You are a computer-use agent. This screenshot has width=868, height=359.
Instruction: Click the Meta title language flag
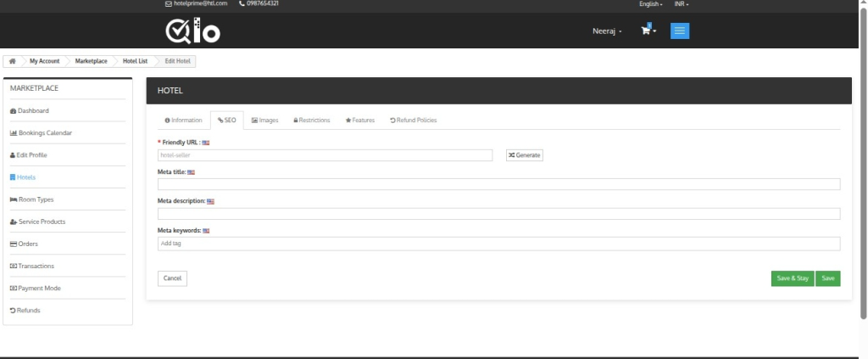coord(191,172)
